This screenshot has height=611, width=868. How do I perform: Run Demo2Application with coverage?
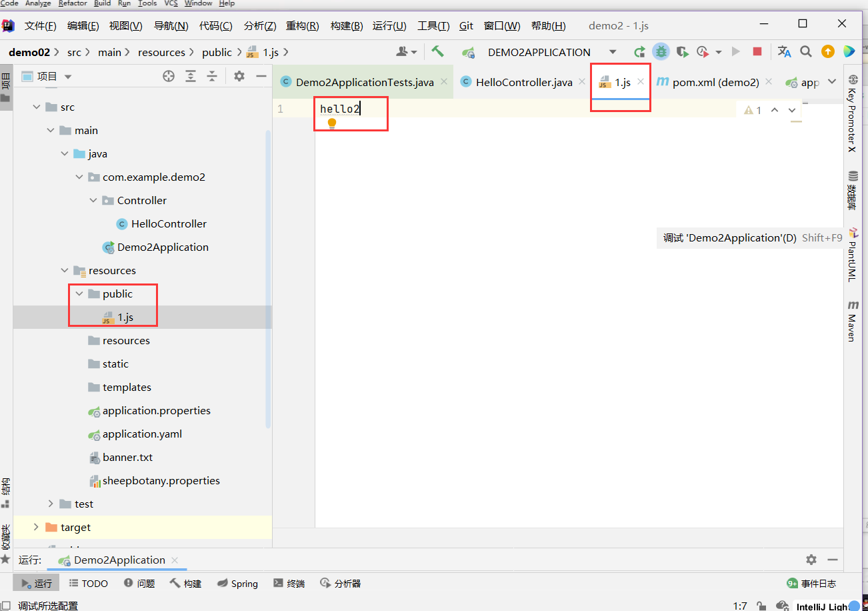[x=681, y=51]
